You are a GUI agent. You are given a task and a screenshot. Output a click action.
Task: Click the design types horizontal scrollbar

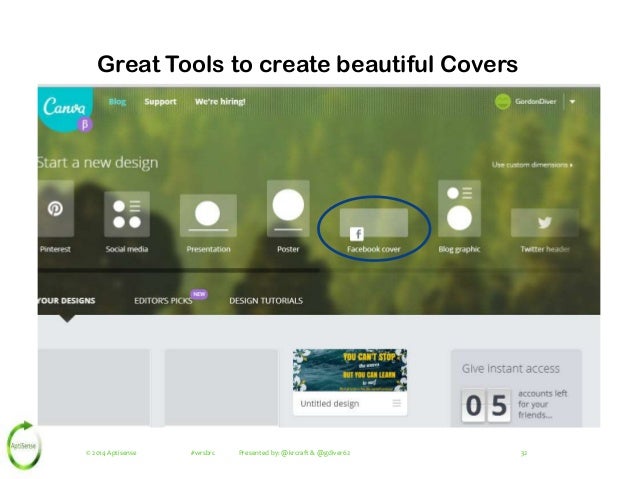pyautogui.click(x=178, y=270)
